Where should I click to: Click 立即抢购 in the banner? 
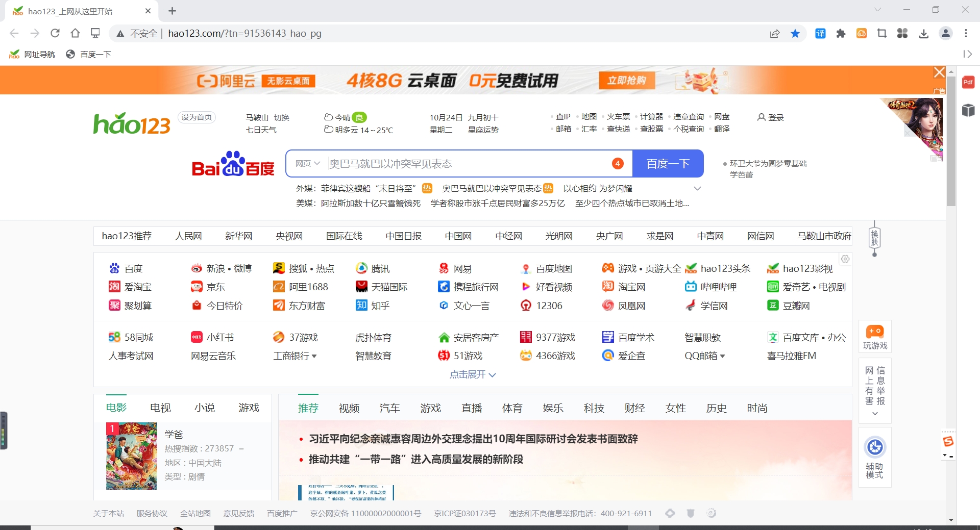(x=627, y=80)
